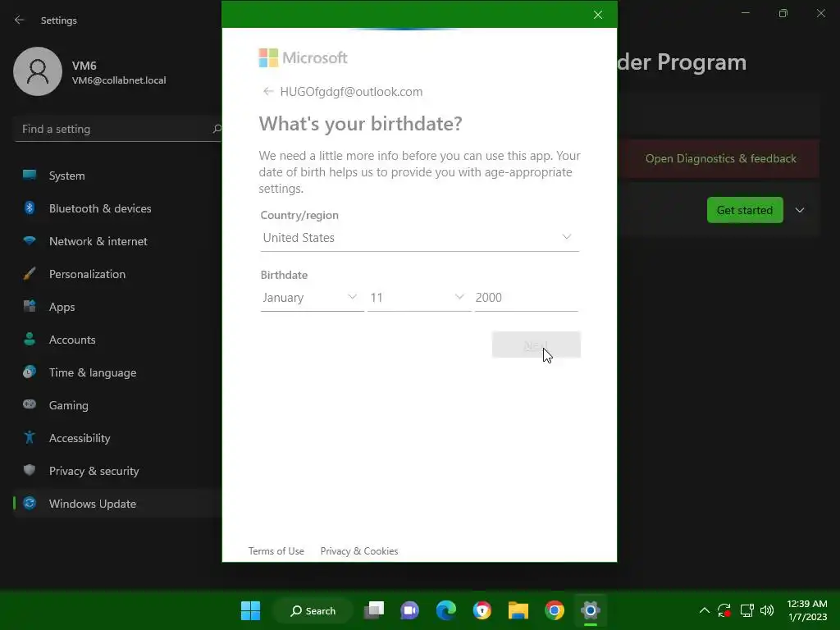This screenshot has height=630, width=840.
Task: Open the Windows Start menu
Action: (250, 610)
